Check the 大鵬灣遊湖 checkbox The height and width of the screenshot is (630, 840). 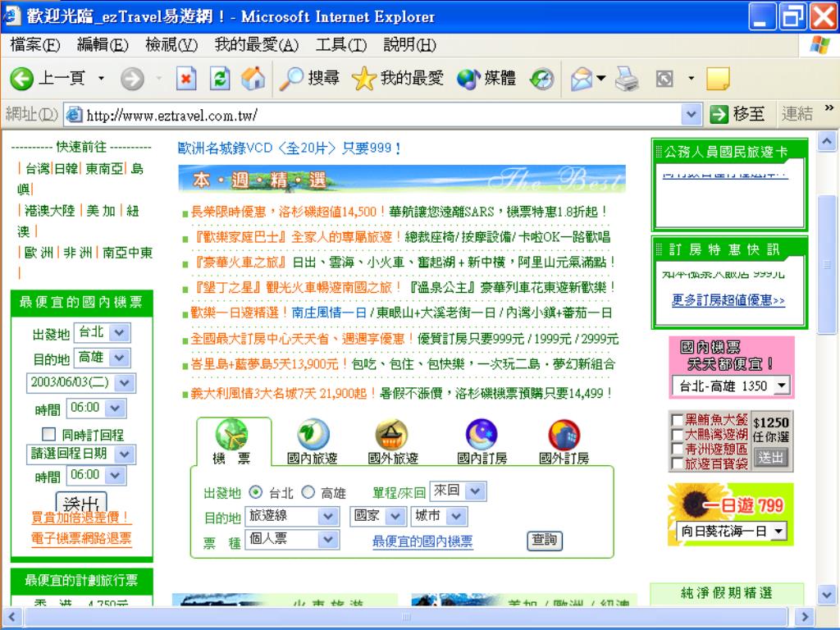677,435
